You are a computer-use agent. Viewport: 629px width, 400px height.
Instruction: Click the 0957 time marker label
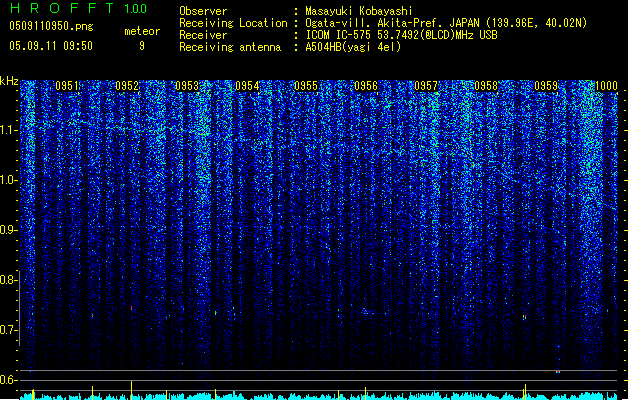(426, 86)
